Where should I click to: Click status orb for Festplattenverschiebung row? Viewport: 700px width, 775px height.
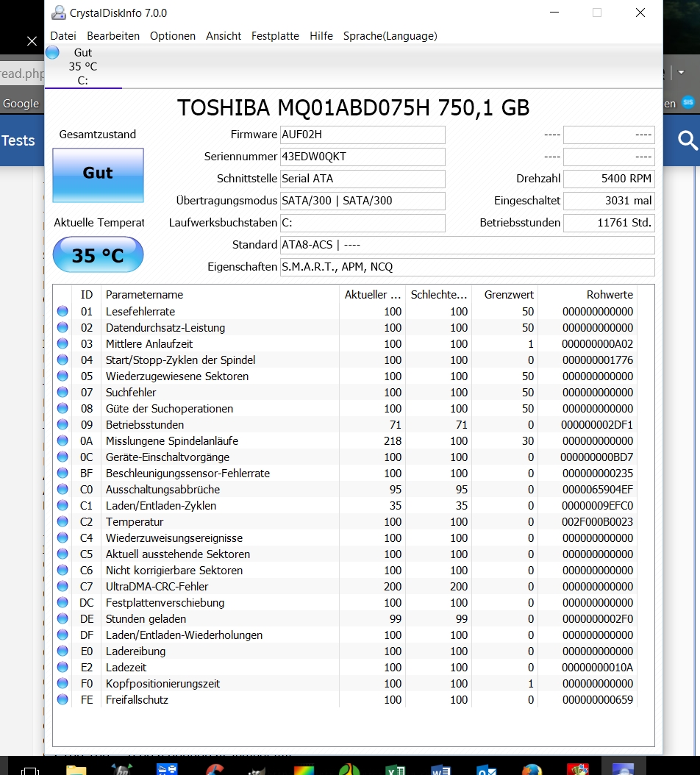(63, 602)
